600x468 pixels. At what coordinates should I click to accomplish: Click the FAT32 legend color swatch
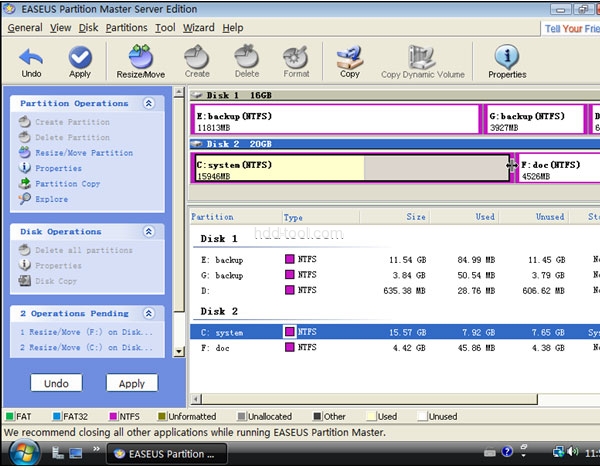[57, 416]
